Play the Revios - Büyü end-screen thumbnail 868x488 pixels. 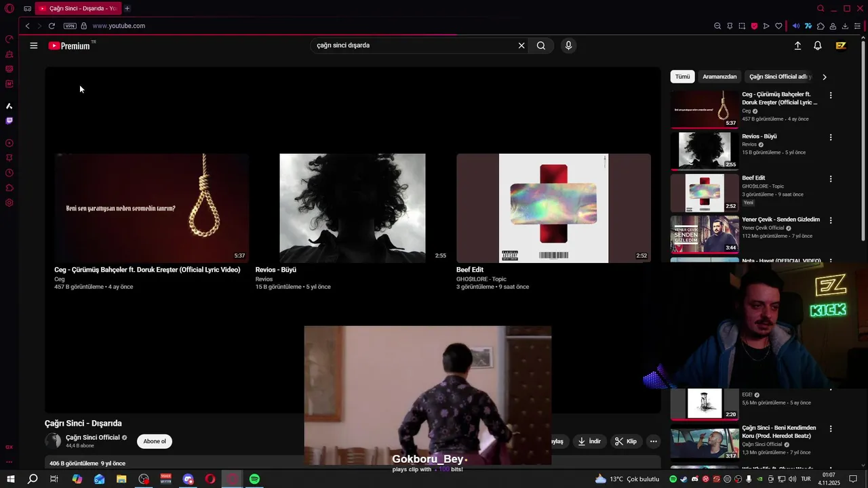[x=352, y=207]
